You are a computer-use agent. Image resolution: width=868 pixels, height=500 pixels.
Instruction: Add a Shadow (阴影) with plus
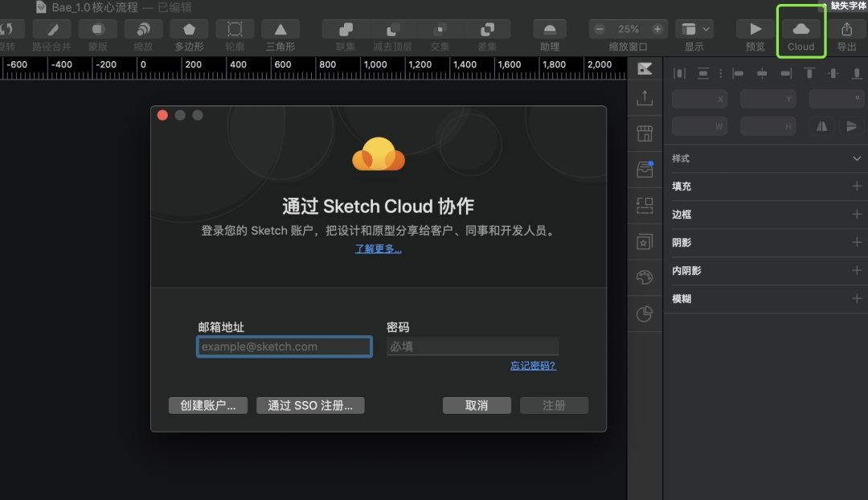(x=857, y=243)
